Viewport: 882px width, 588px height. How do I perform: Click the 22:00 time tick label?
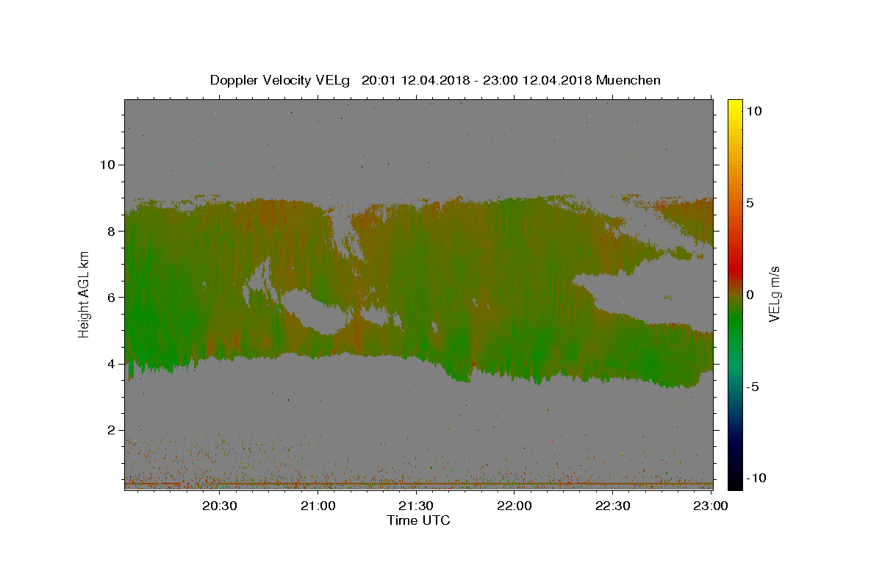pyautogui.click(x=514, y=506)
